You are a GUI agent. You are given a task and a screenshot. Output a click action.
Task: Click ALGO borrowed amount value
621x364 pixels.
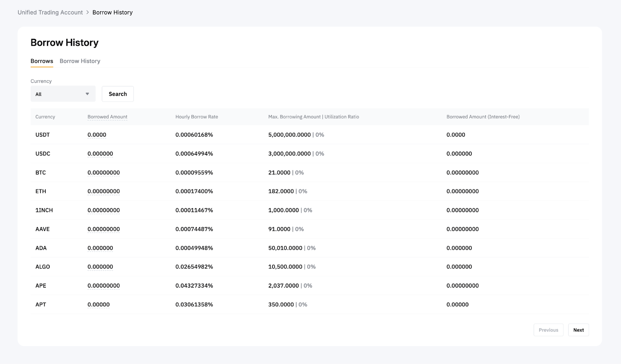(100, 267)
